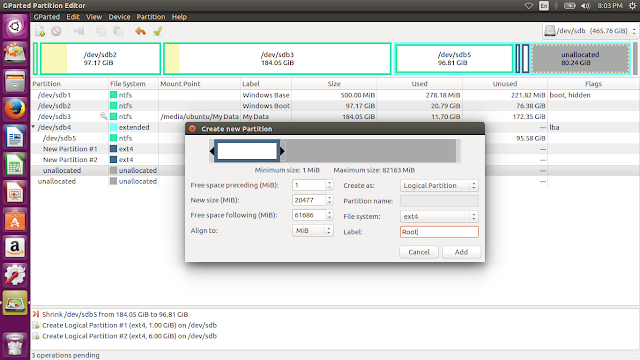This screenshot has height=360, width=640.
Task: Select /dev/sdb2 block in disk map
Action: pyautogui.click(x=100, y=59)
